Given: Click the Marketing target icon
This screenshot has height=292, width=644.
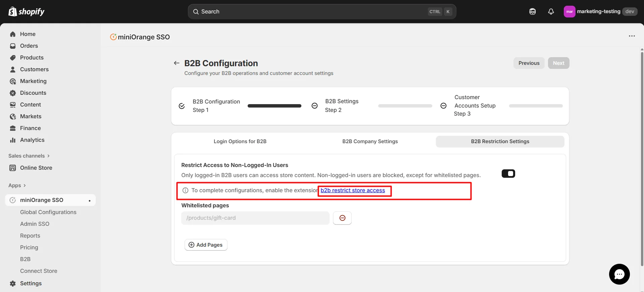Looking at the screenshot, I should [13, 81].
